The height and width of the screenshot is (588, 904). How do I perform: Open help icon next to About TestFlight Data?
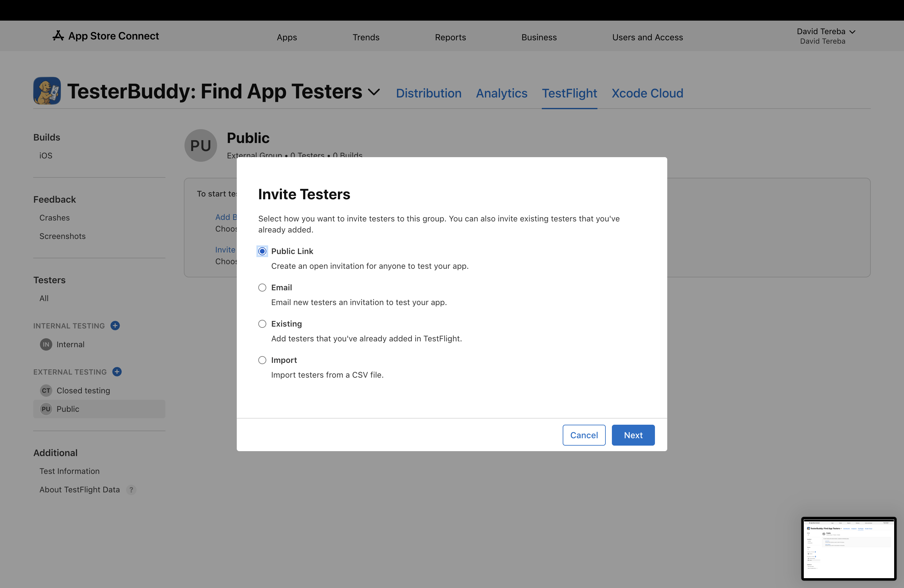click(131, 490)
